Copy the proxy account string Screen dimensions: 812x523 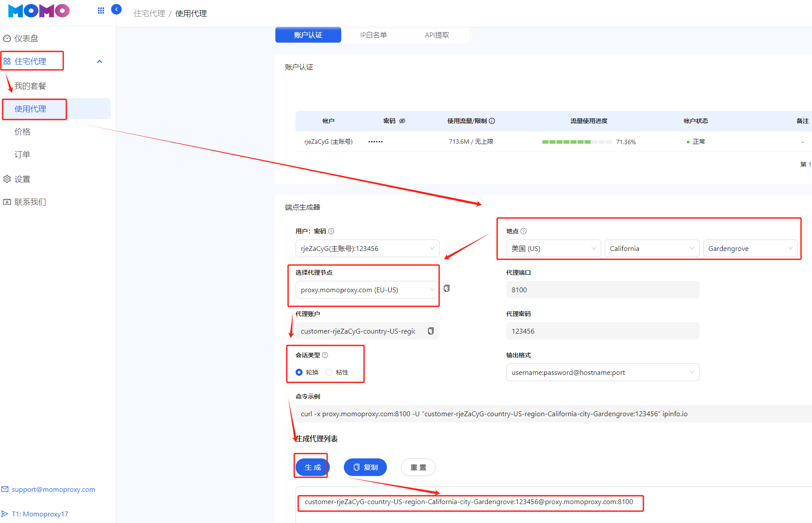(431, 331)
